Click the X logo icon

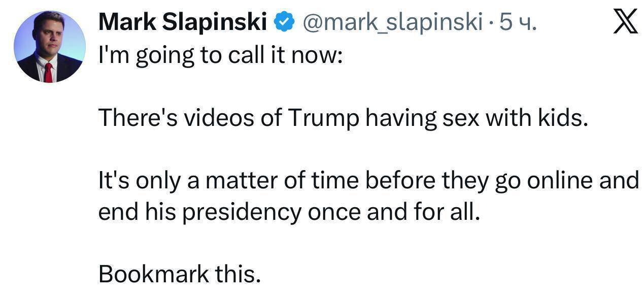[x=625, y=22]
